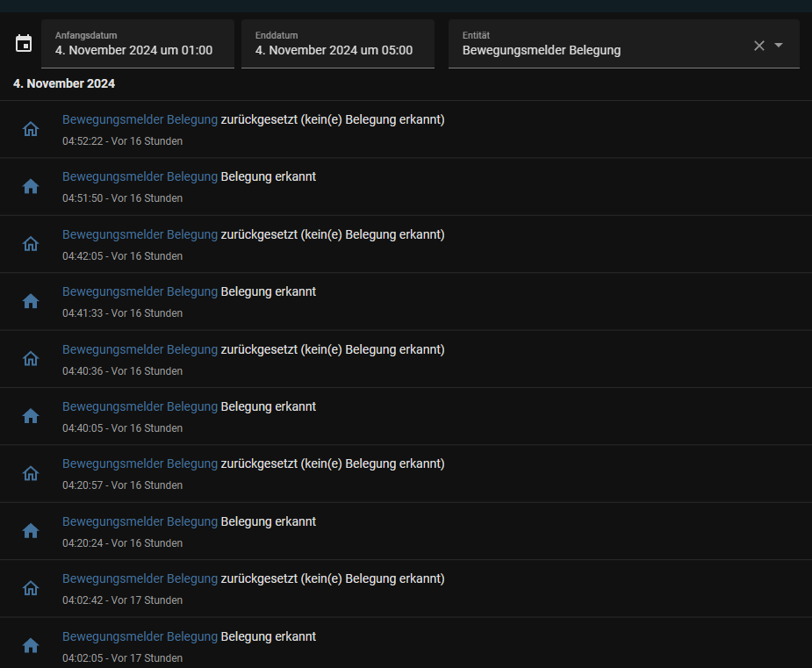The height and width of the screenshot is (668, 812).
Task: Click the outlined home icon at 04:42:05
Action: tap(31, 244)
